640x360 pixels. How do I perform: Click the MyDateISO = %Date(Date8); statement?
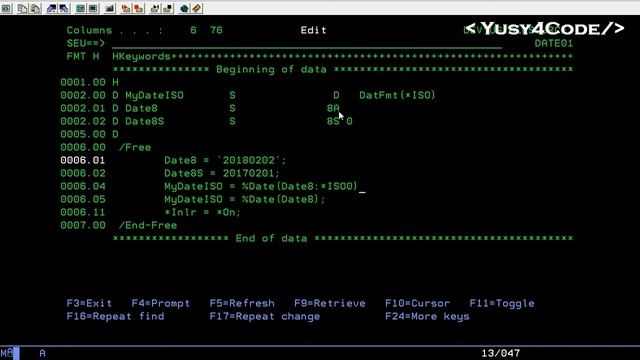pos(245,200)
